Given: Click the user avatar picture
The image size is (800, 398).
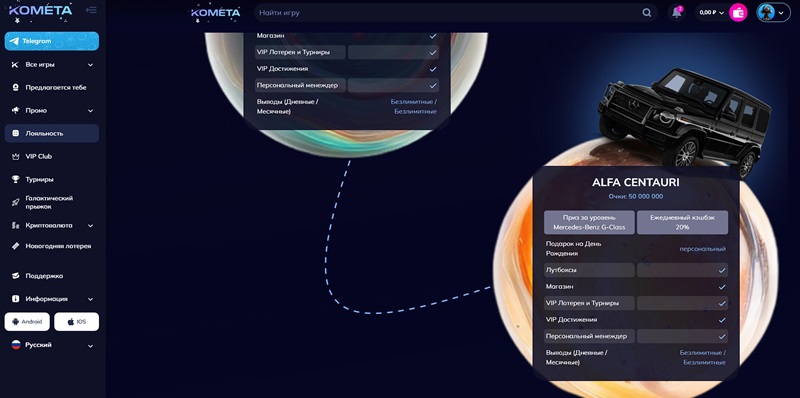Looking at the screenshot, I should (766, 12).
